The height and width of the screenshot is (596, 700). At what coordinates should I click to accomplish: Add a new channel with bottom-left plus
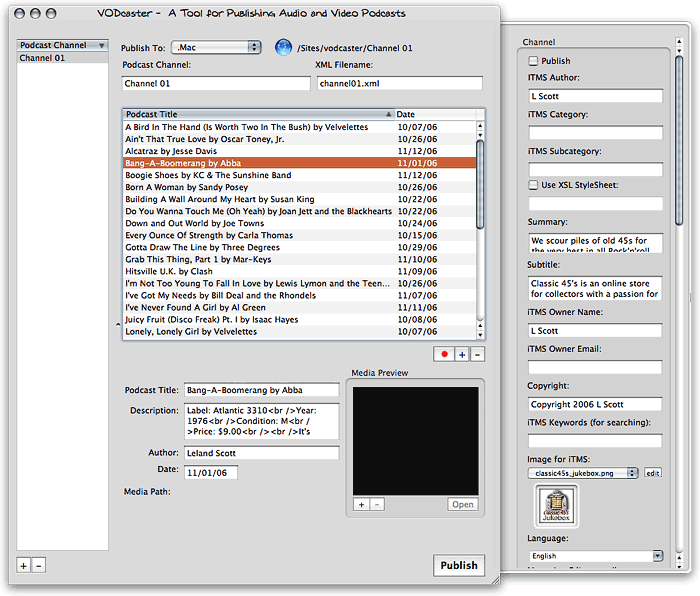click(x=24, y=566)
